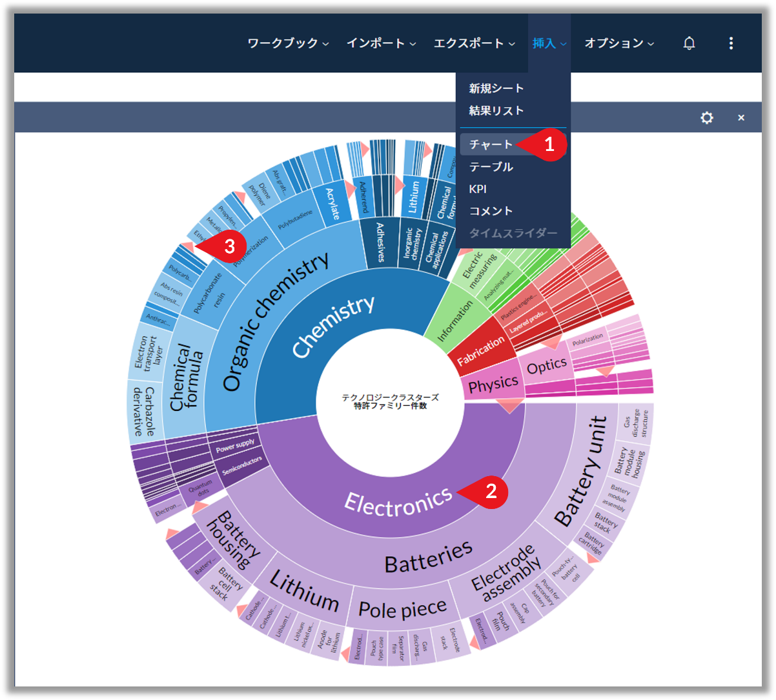
Task: Select チャート from the insert menu
Action: tap(491, 145)
